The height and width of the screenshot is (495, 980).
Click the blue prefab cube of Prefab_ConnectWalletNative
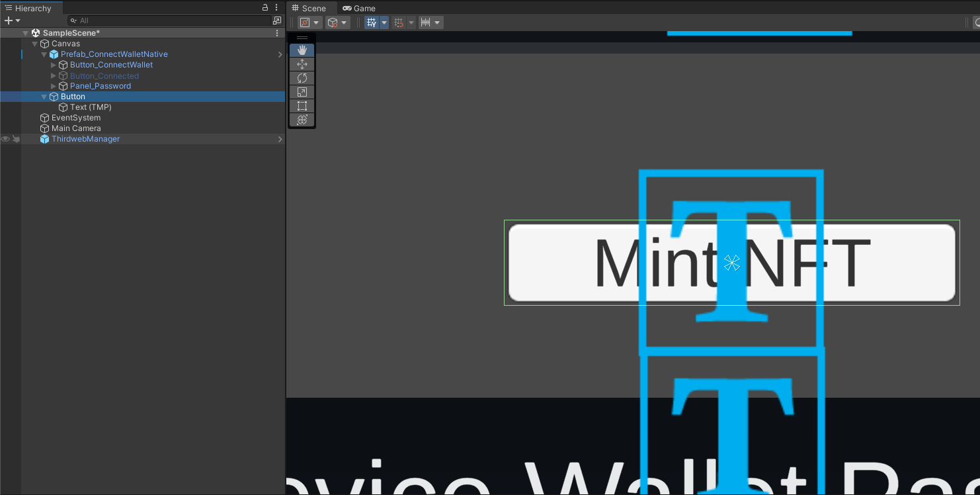[x=54, y=54]
